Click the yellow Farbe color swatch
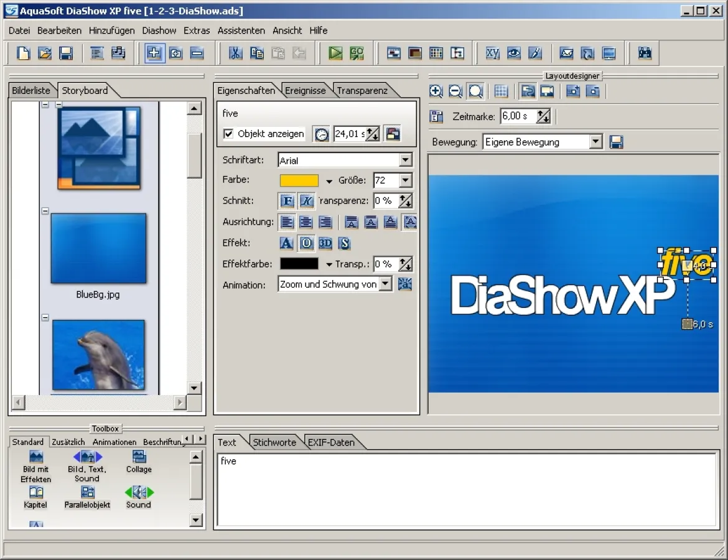This screenshot has height=560, width=728. point(299,180)
